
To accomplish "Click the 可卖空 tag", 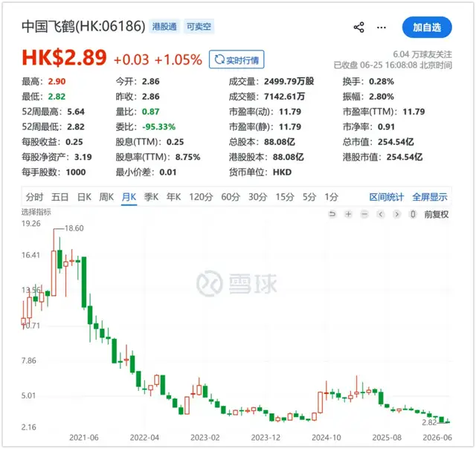I will 199,27.
